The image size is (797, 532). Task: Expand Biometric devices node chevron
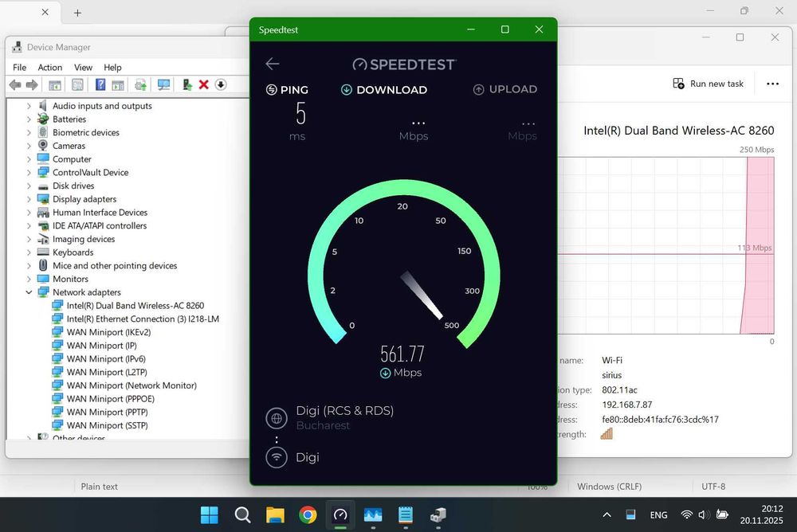tap(29, 133)
